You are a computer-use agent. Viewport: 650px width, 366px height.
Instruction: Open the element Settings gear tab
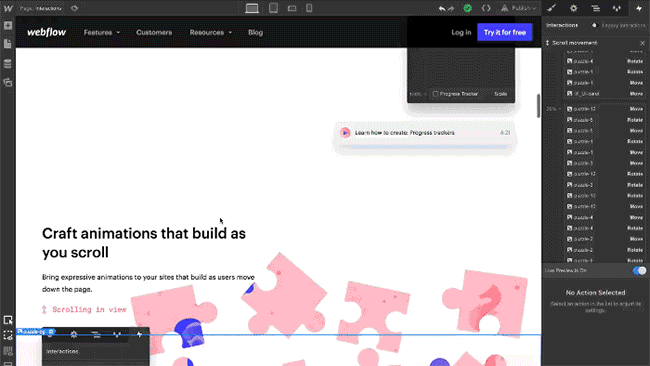pos(574,8)
